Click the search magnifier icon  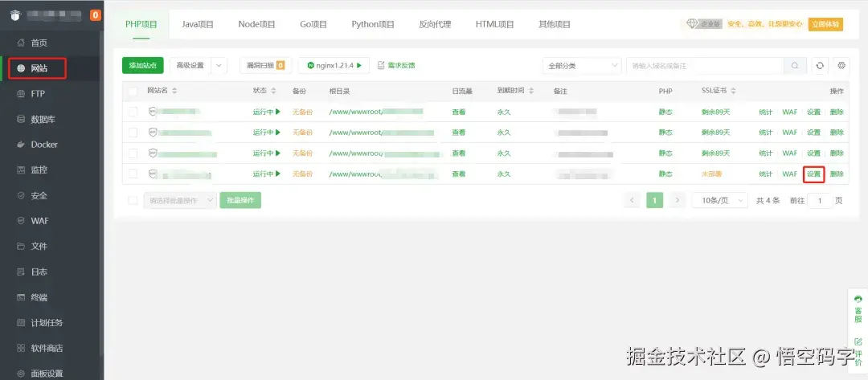[795, 65]
